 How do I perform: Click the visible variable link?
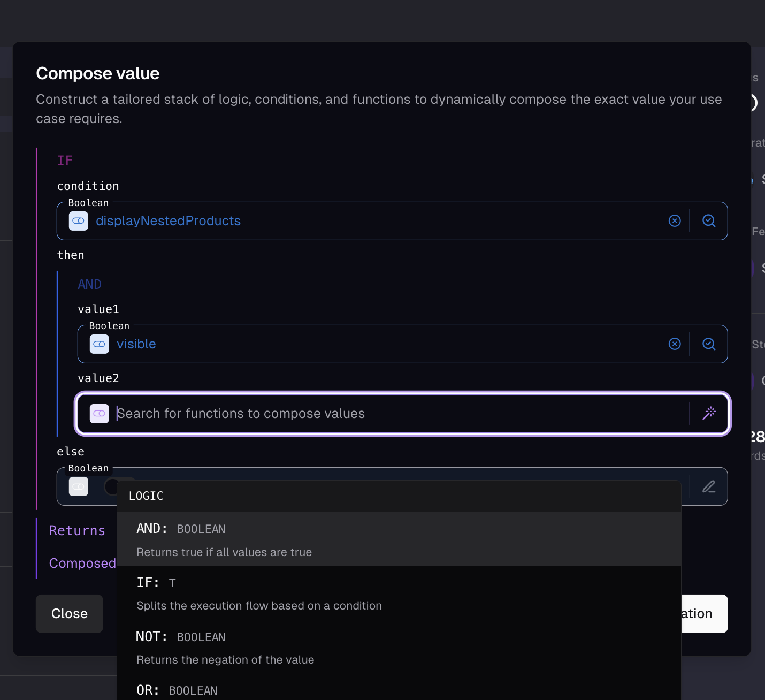(136, 344)
